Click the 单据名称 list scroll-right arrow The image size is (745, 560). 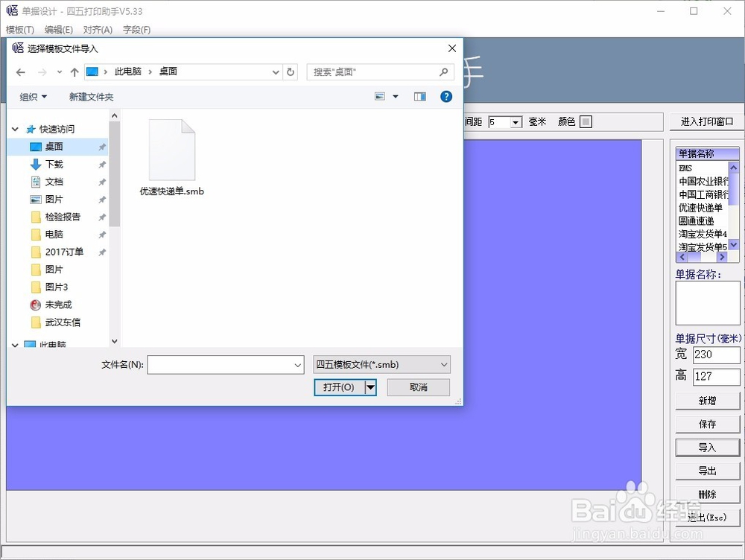(722, 256)
